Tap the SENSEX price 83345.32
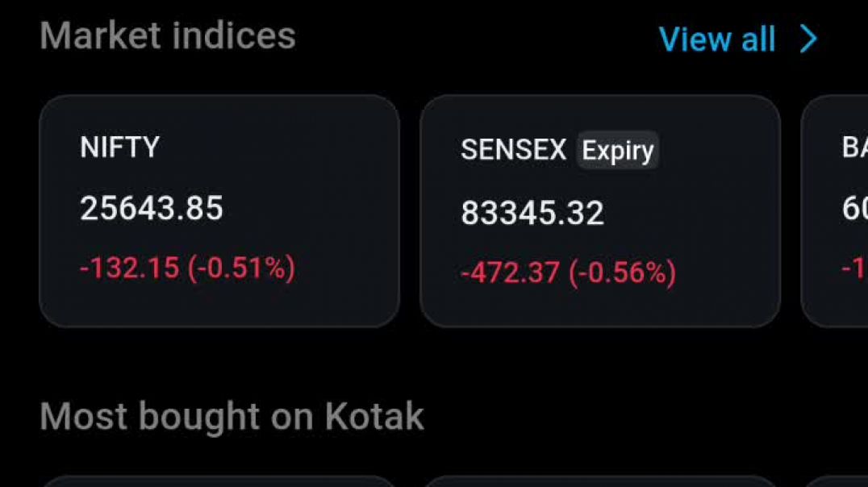 pos(532,212)
